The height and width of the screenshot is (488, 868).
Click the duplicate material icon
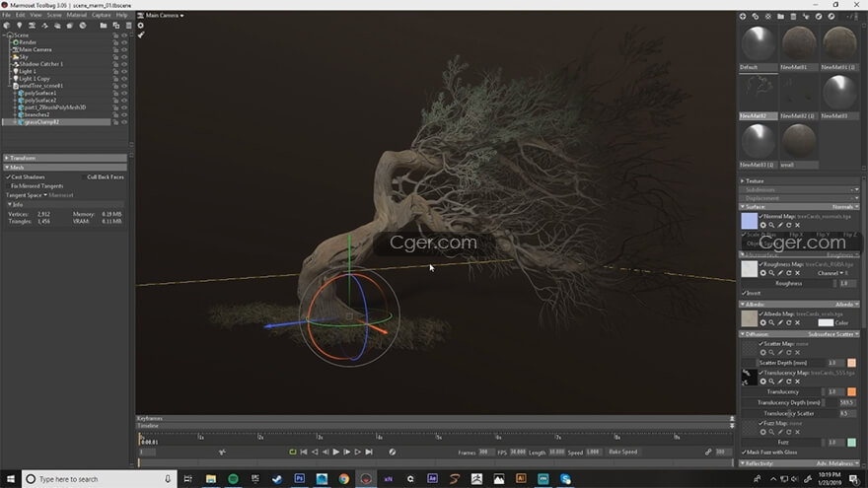[756, 17]
